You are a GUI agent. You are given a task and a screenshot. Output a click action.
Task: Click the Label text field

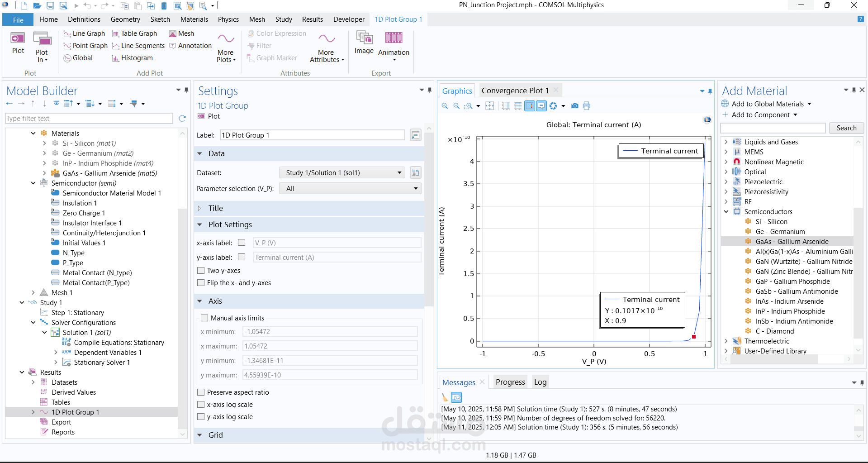tap(312, 135)
